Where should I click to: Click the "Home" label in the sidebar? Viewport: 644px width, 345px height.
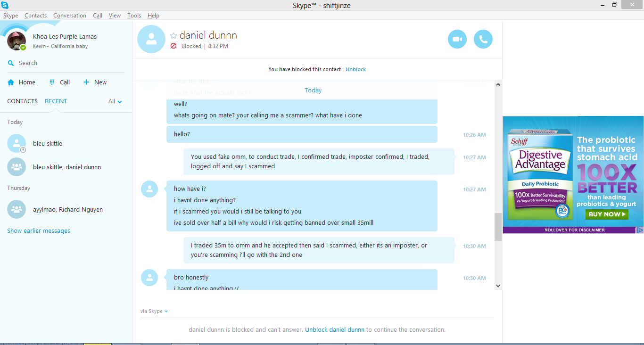pos(27,82)
